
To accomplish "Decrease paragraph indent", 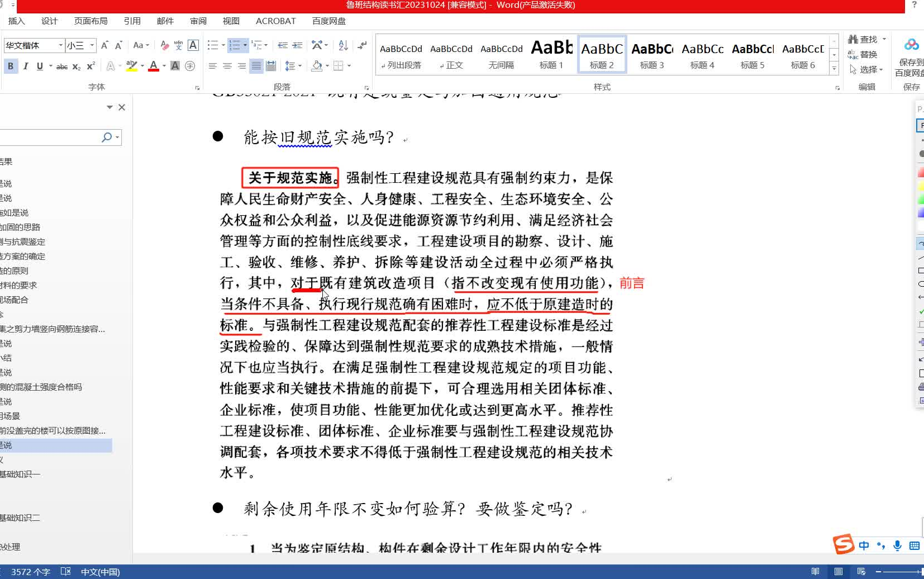I will [x=283, y=45].
